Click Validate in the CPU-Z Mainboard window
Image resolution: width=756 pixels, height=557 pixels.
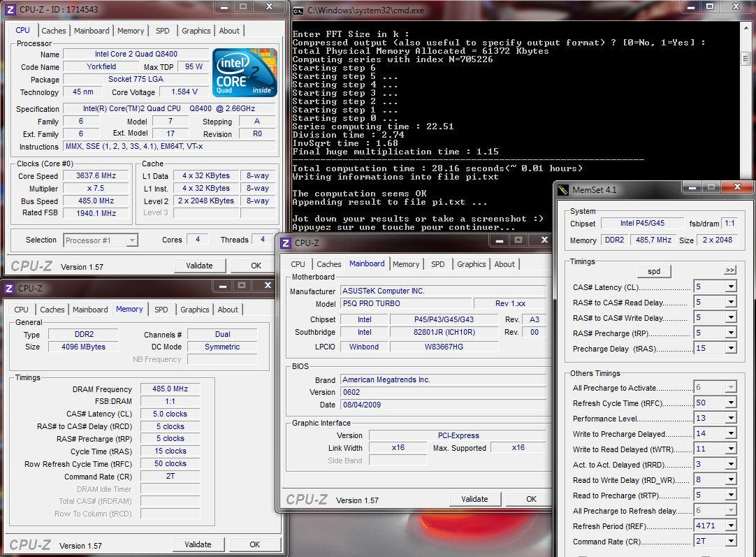[x=474, y=499]
